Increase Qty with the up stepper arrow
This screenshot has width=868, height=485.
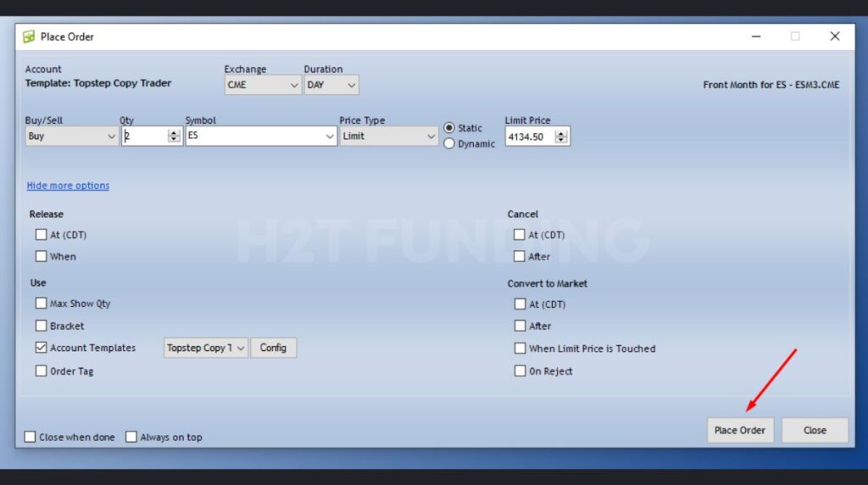coord(174,132)
